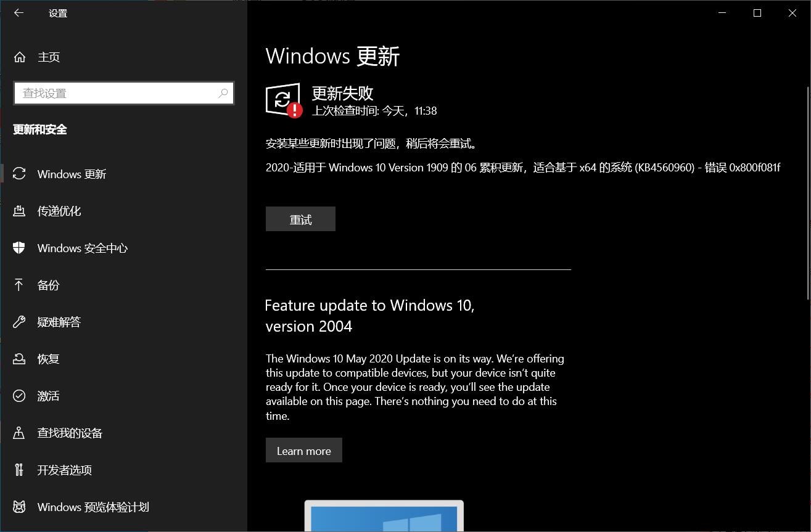811x532 pixels.
Task: Click the home icon beside 主页
Action: tap(20, 57)
